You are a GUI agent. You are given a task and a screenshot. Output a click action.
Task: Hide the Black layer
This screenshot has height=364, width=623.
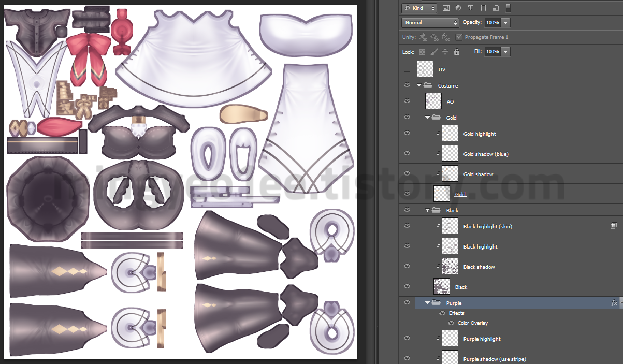pos(407,286)
